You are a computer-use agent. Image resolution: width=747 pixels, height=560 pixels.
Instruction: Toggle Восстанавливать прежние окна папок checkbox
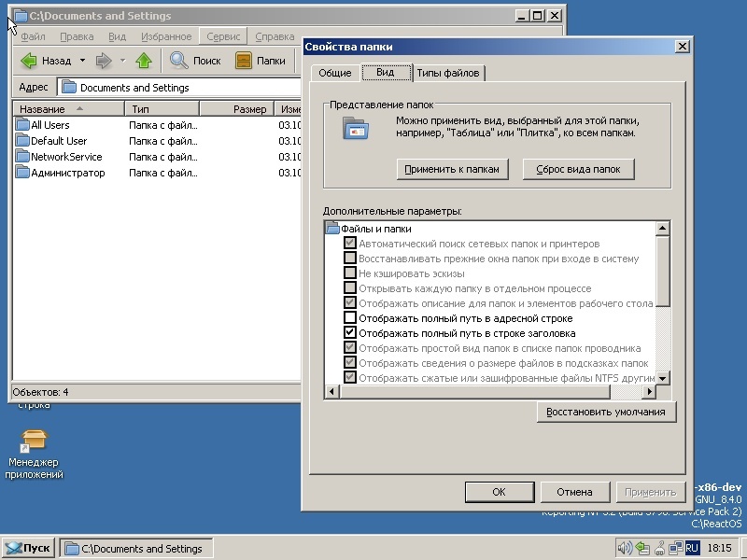coord(349,259)
